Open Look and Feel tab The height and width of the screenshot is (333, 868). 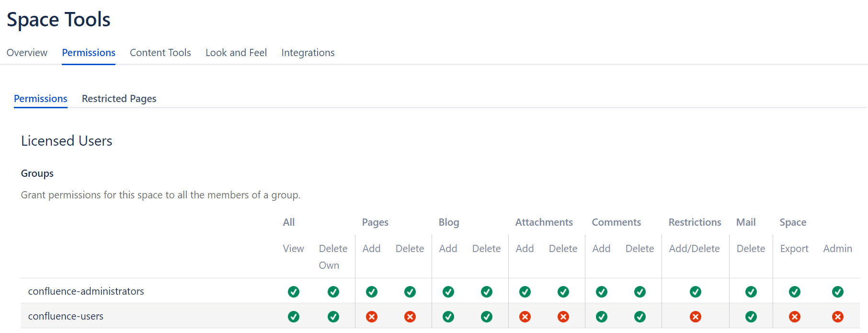click(x=236, y=53)
